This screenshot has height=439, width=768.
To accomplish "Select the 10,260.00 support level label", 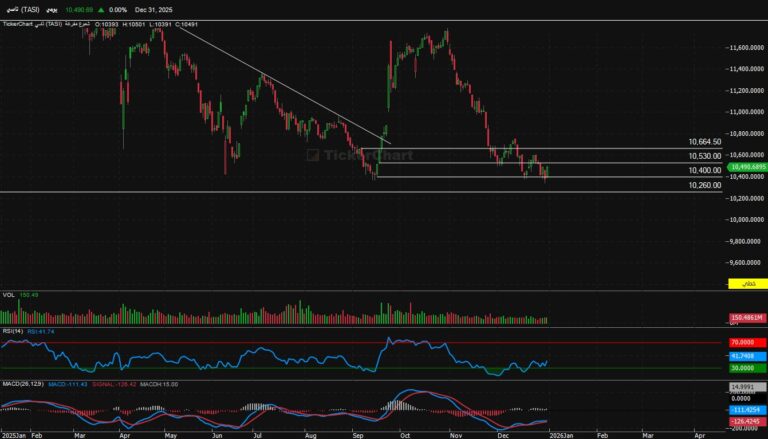I will coord(704,185).
